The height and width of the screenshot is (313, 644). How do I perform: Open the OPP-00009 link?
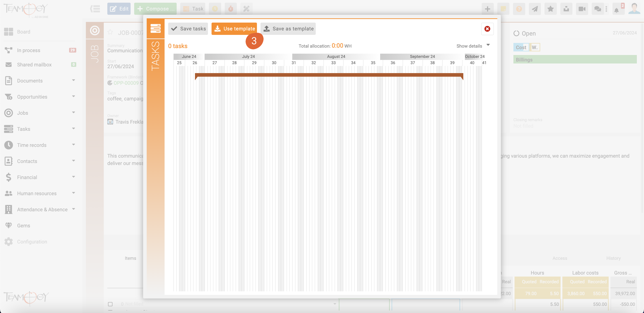pyautogui.click(x=126, y=83)
